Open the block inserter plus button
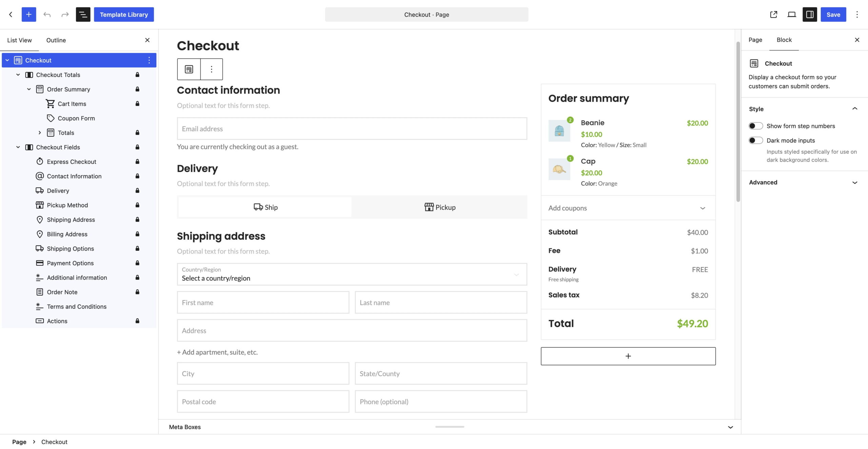 29,15
